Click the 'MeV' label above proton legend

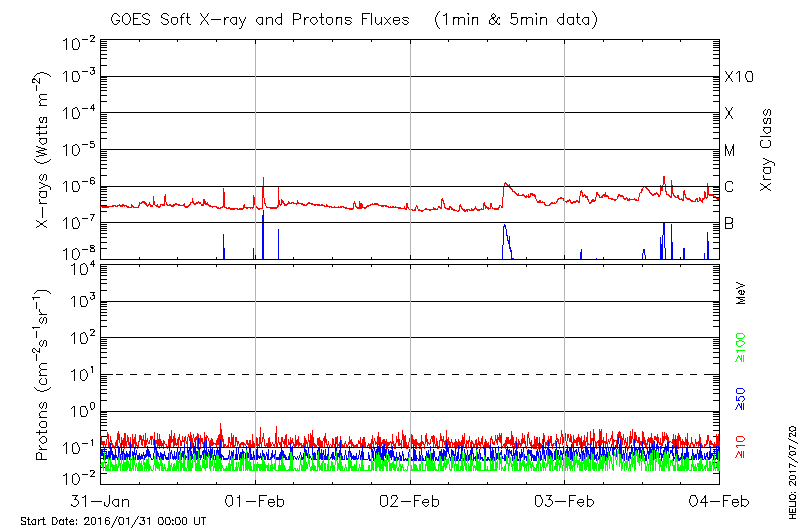(741, 293)
